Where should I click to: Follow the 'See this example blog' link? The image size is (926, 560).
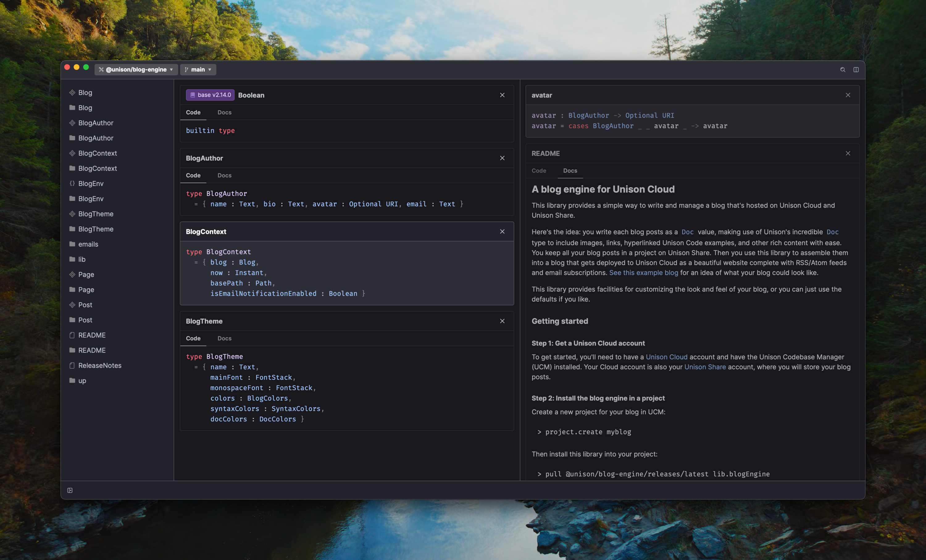click(643, 273)
